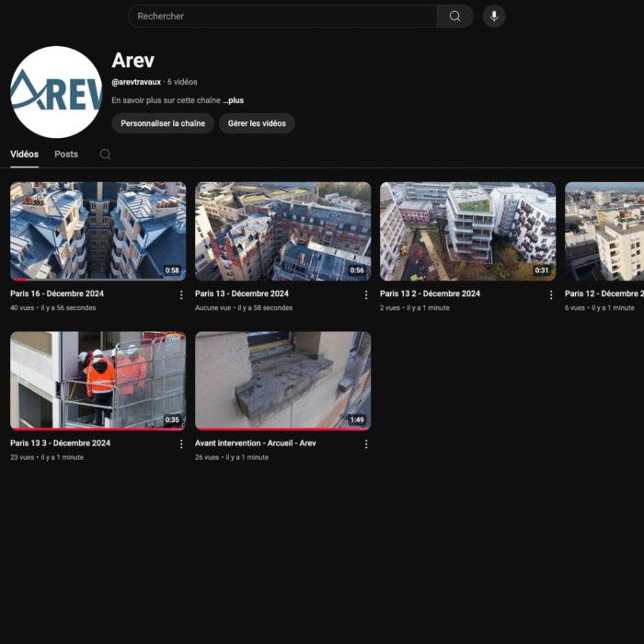Expand channel description with '...plus'

(x=233, y=100)
